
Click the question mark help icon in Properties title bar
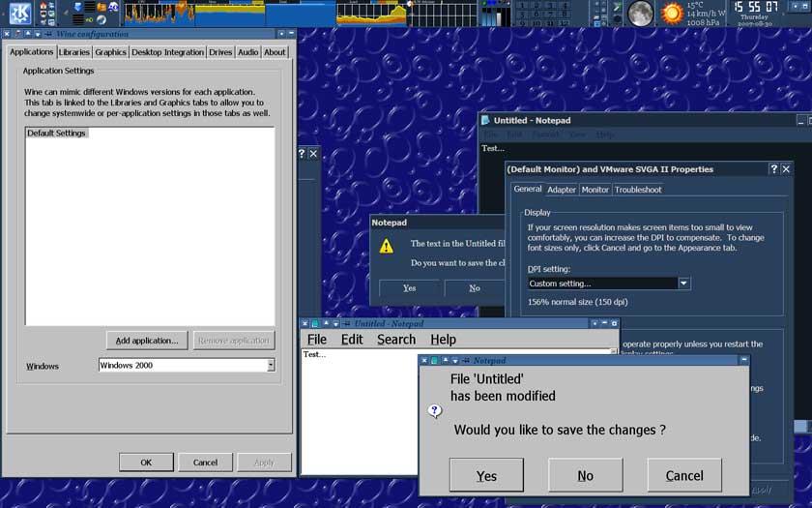773,169
